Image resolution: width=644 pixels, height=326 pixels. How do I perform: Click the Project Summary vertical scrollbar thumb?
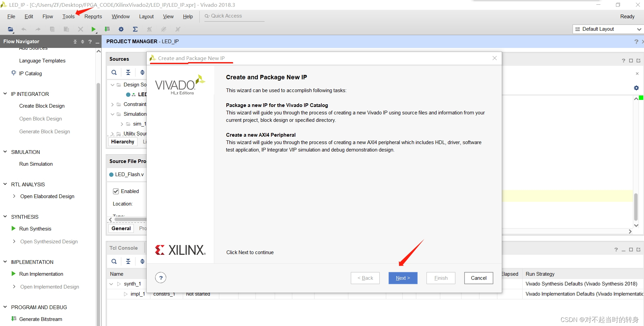636,207
